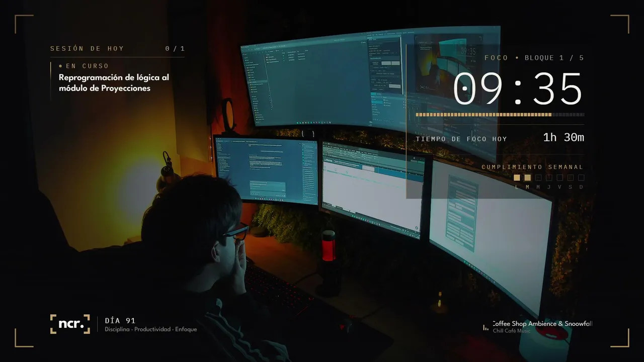
Task: Click the "Chill Café Music" subtitle
Action: [x=512, y=331]
